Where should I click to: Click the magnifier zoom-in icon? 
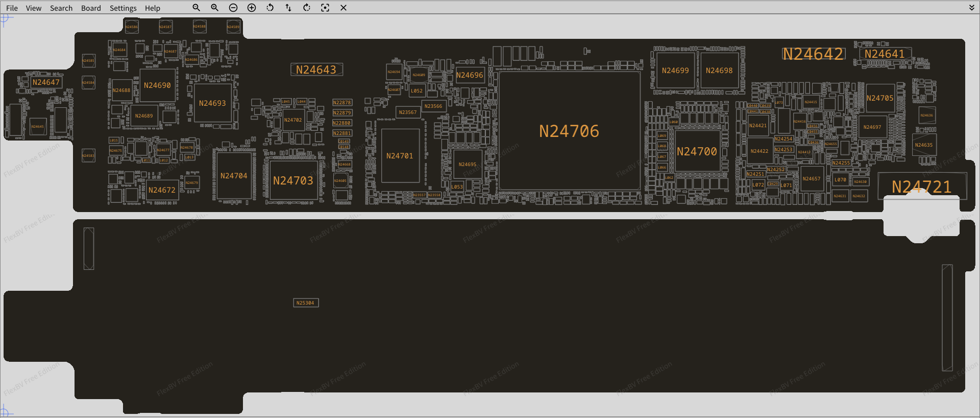[214, 8]
